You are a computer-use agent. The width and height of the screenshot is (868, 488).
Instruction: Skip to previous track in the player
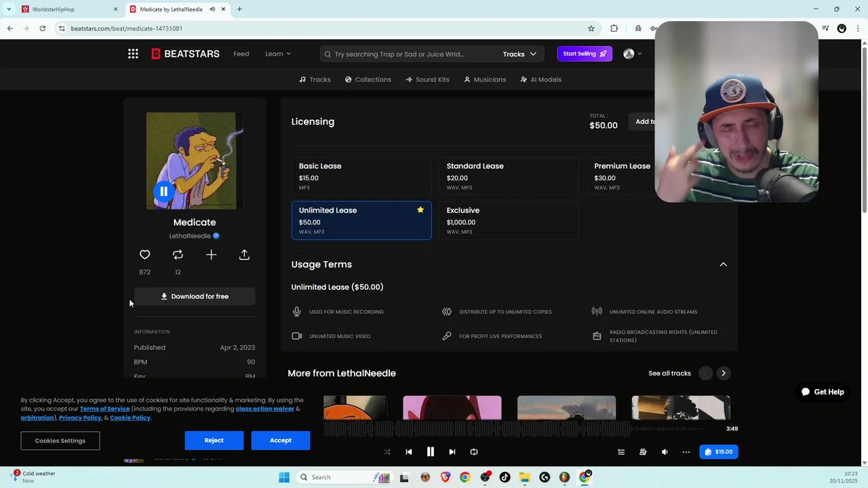coord(408,452)
